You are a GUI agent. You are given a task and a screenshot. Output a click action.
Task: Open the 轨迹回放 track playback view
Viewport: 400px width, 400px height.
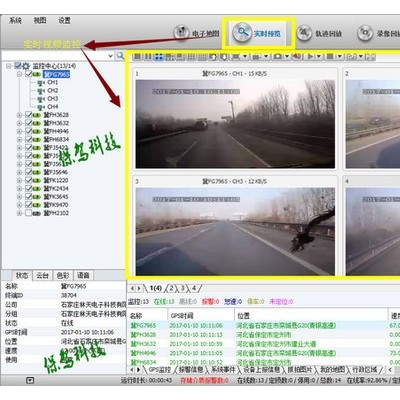point(320,33)
